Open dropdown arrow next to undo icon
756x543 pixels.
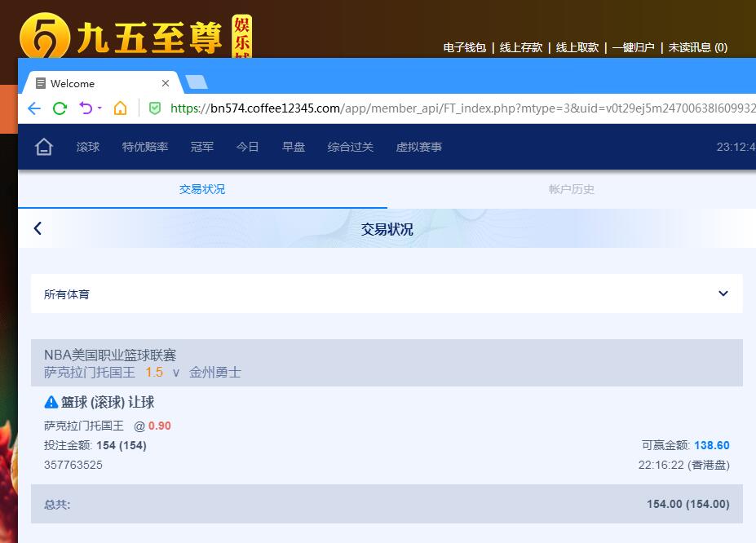[99, 108]
